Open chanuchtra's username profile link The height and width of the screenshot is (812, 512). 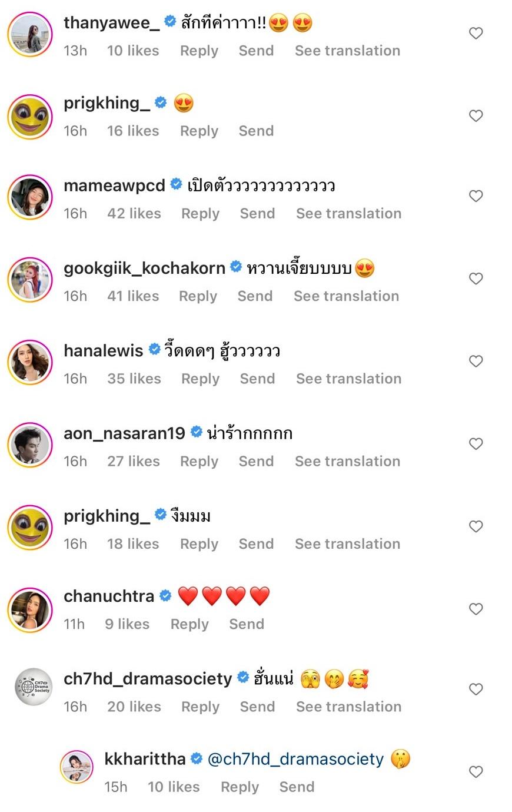pyautogui.click(x=109, y=596)
